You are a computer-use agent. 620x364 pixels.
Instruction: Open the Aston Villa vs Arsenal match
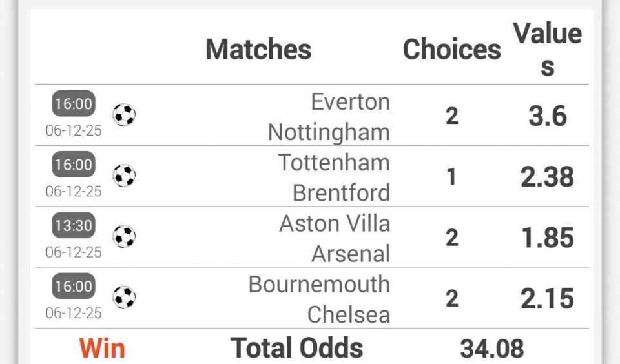click(x=335, y=238)
